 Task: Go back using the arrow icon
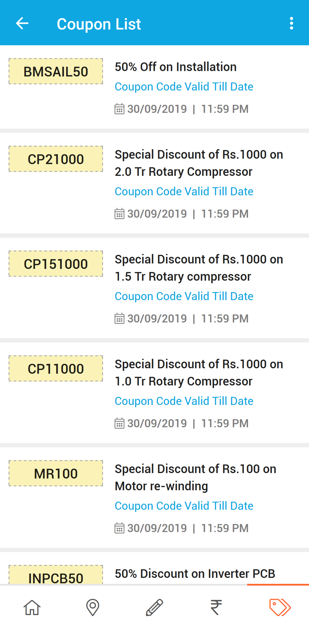22,23
